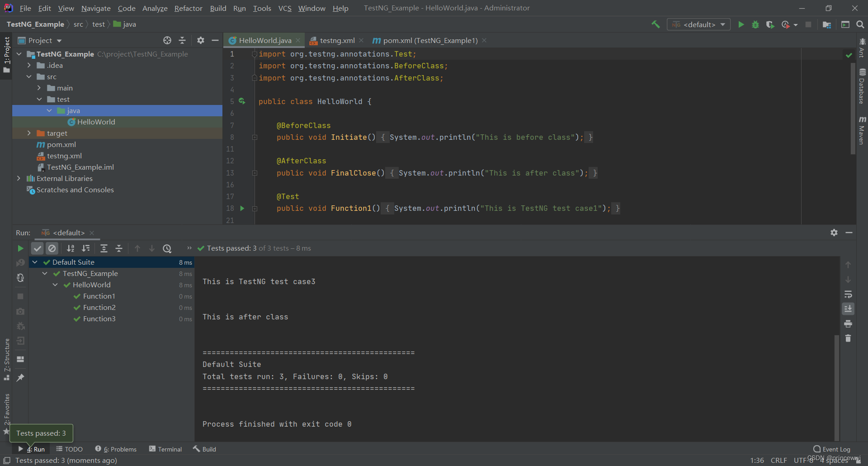Unfold Initiate method body on line 8

tap(255, 137)
